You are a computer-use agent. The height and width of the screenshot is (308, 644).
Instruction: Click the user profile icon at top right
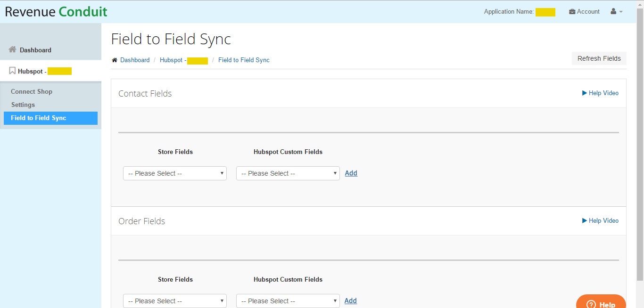point(613,11)
